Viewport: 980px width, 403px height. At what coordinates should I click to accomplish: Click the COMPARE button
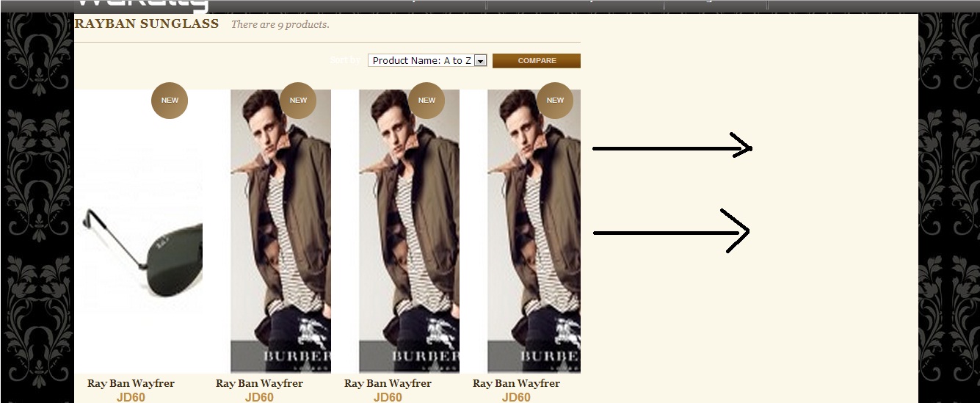pos(537,61)
